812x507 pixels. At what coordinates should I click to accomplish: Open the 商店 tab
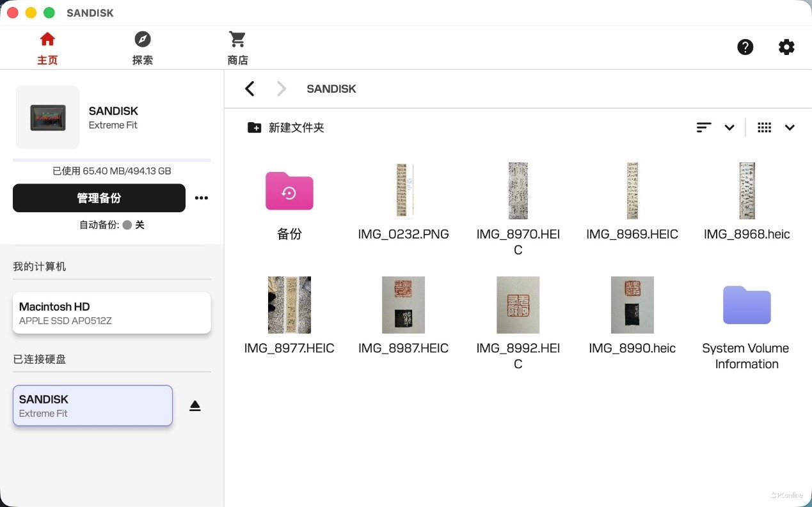pyautogui.click(x=237, y=49)
